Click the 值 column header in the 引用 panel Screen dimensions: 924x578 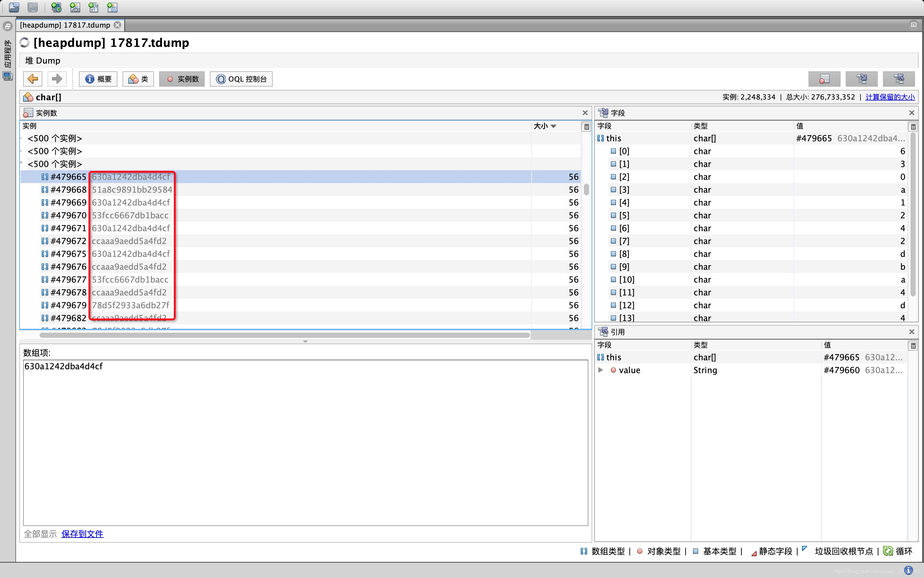[x=864, y=345]
